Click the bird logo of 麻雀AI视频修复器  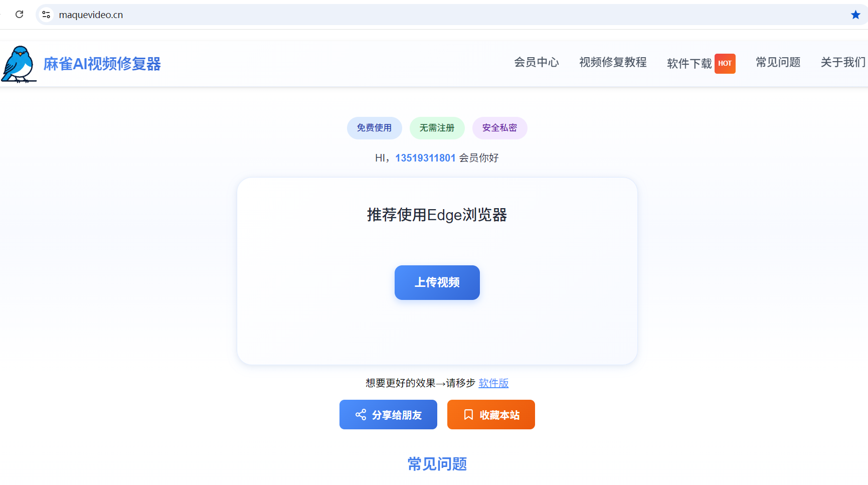coord(19,64)
